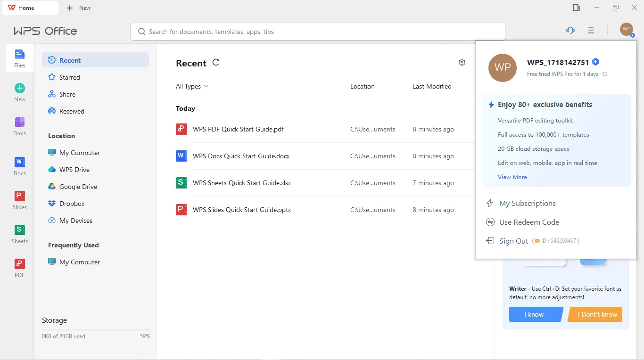Open the Docs app from sidebar
Screen dimensions: 644x360
click(19, 166)
